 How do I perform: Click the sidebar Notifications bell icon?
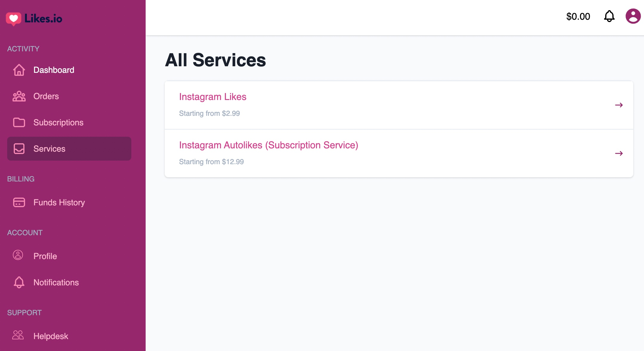click(x=19, y=282)
